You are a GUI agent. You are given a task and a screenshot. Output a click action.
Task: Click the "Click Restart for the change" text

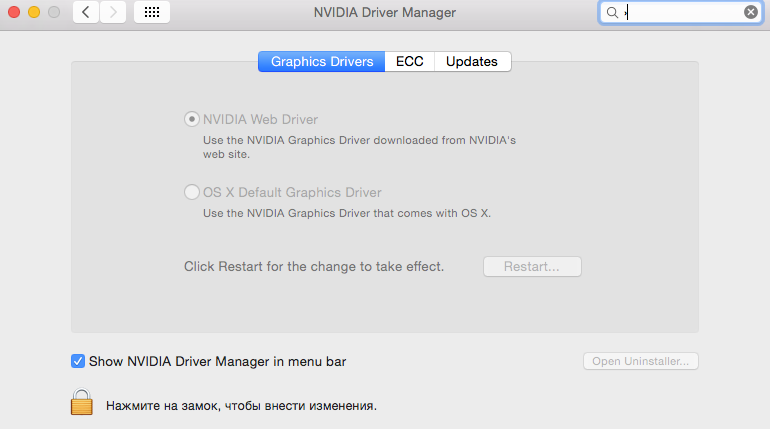click(314, 267)
